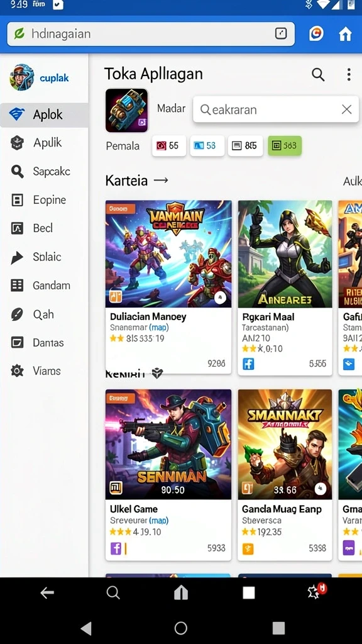This screenshot has height=644, width=362.
Task: Tap the notifications badge icon in bottom bar
Action: (317, 591)
